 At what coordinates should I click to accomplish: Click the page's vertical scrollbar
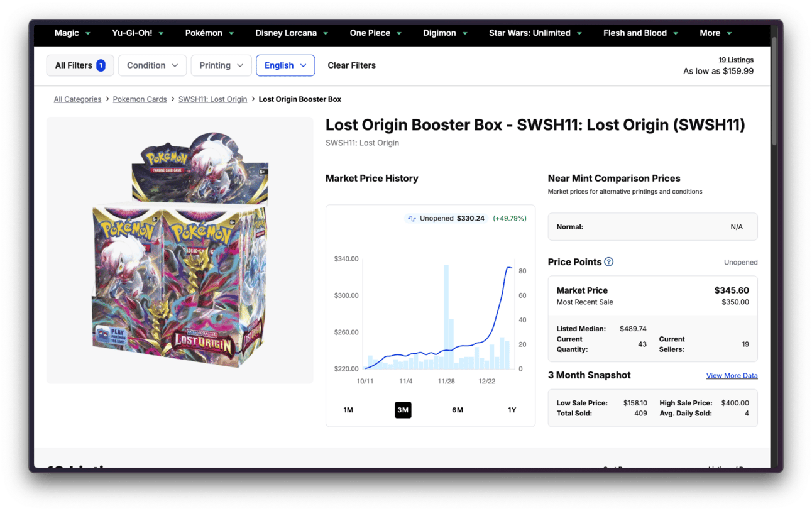774,91
